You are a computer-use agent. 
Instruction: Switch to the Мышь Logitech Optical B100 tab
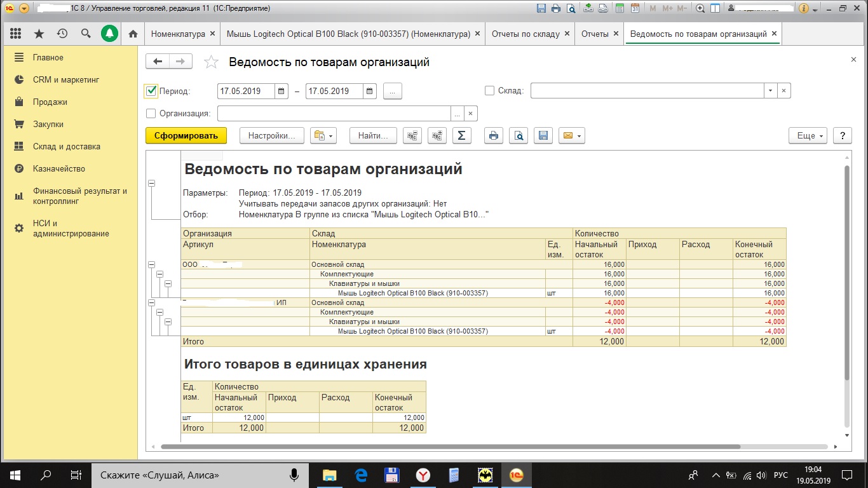pyautogui.click(x=348, y=34)
